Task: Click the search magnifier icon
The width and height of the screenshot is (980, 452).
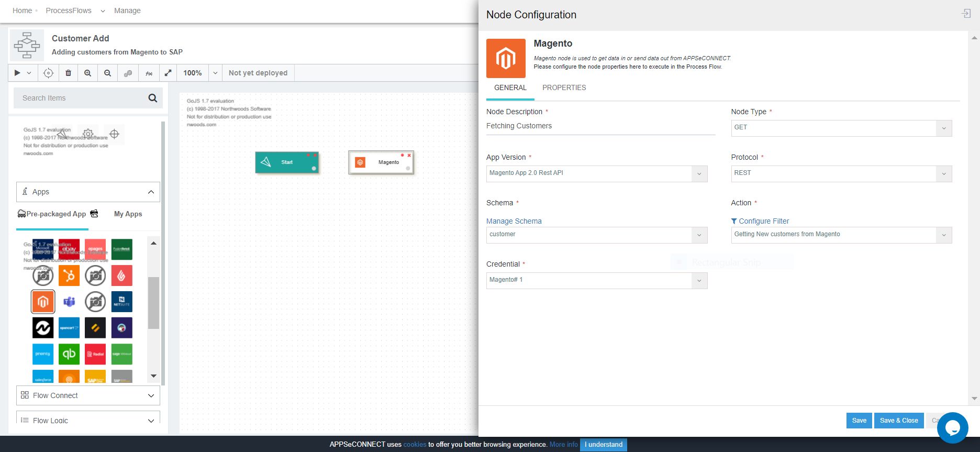Action: (x=153, y=98)
